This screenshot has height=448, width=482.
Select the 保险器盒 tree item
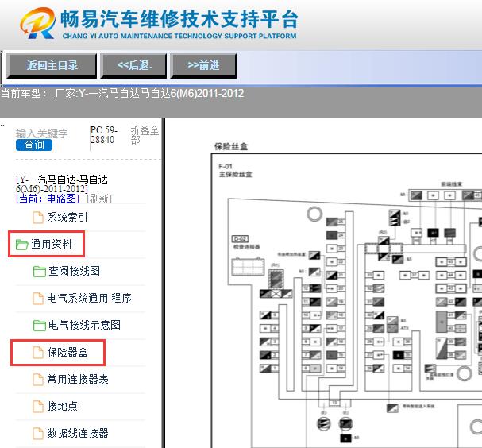click(67, 352)
